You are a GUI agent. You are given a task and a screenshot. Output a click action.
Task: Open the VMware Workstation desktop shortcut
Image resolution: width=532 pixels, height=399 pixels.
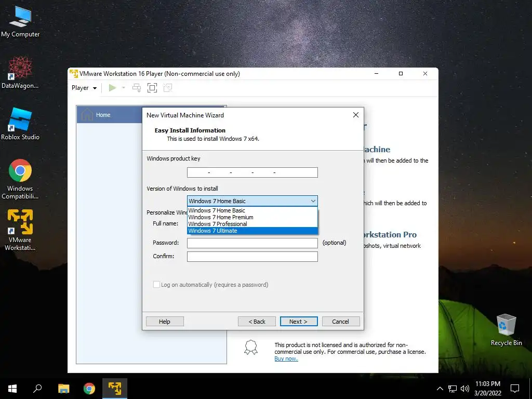click(20, 230)
